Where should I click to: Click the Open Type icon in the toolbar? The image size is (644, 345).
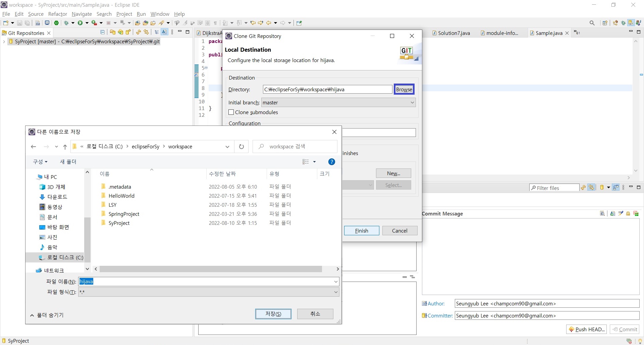tap(145, 23)
